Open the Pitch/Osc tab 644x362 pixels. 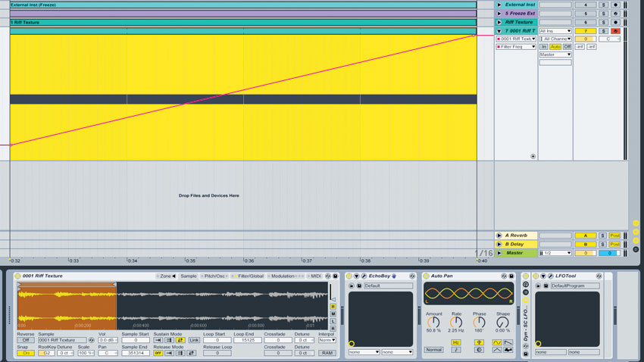tap(214, 276)
